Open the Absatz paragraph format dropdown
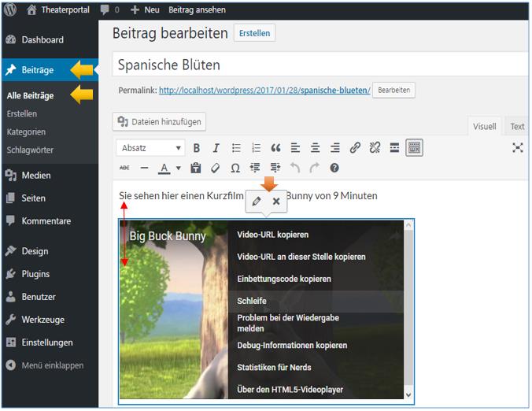Screen dimensions: 532x411 150,148
